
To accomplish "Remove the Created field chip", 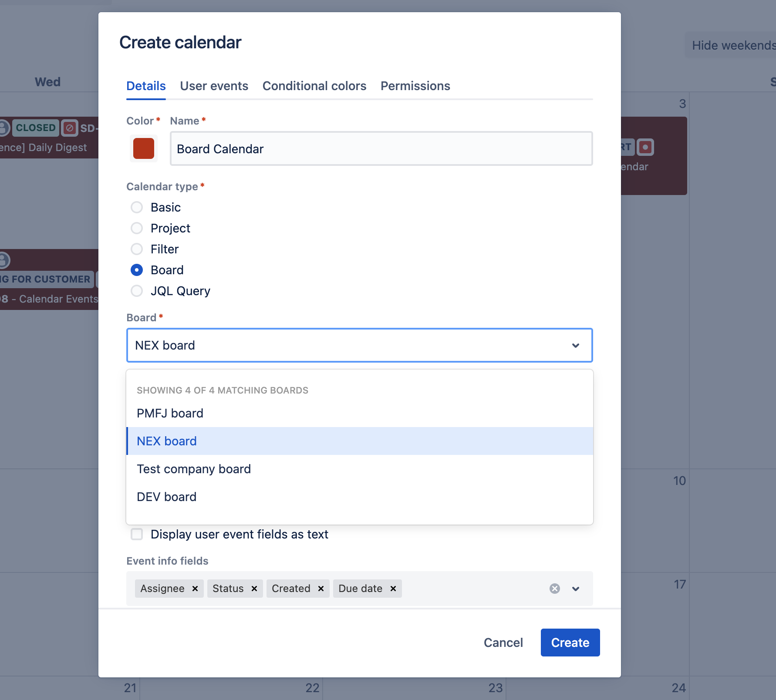I will pos(321,589).
